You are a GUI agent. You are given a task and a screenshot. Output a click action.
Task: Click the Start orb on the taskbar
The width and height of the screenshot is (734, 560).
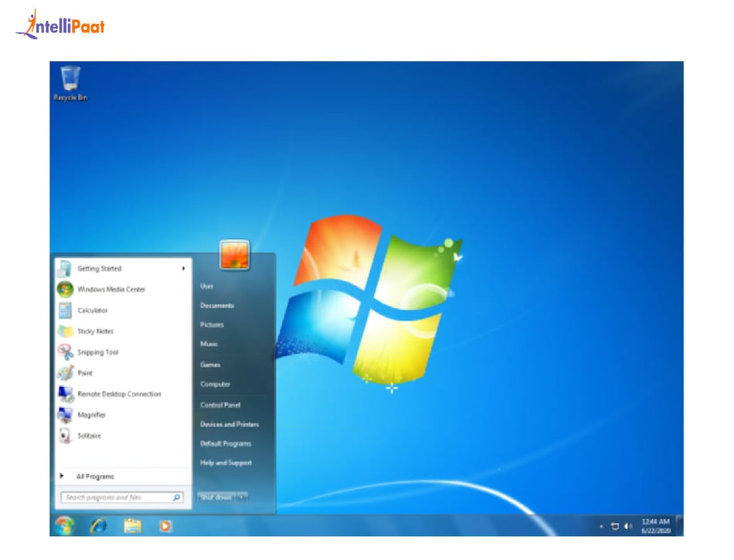pos(64,525)
